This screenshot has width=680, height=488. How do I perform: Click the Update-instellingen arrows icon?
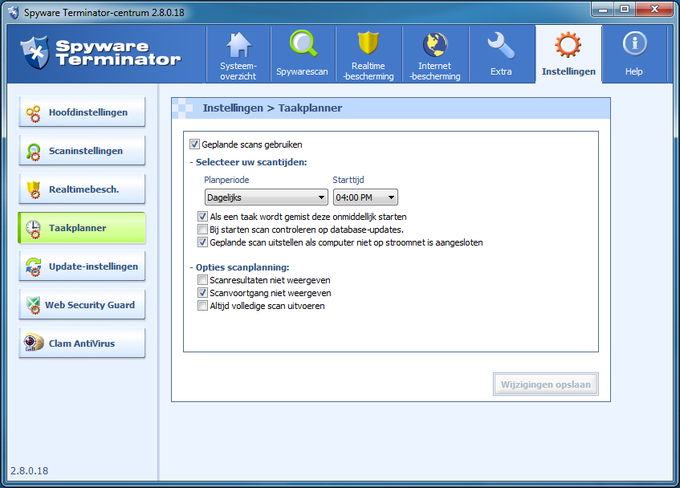[x=33, y=267]
